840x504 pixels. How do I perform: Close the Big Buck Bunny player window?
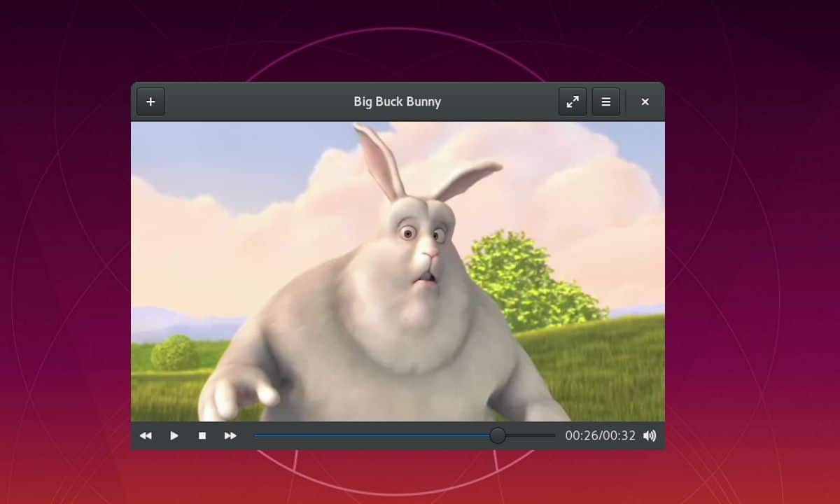click(645, 101)
